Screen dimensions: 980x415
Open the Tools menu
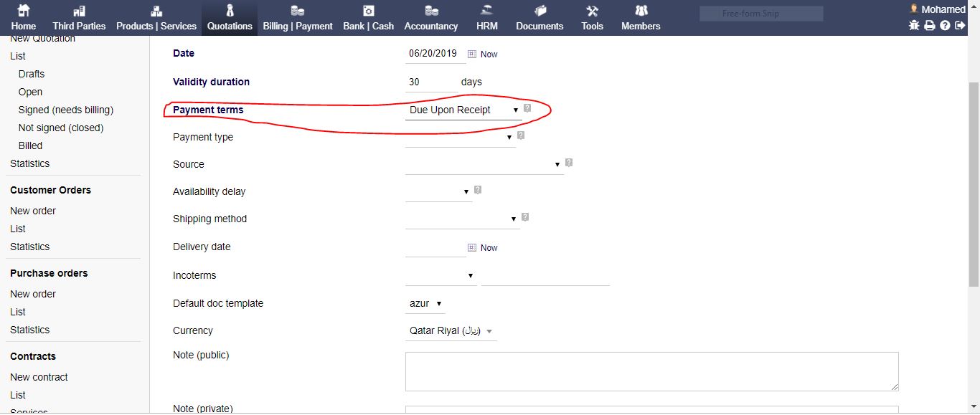coord(592,18)
